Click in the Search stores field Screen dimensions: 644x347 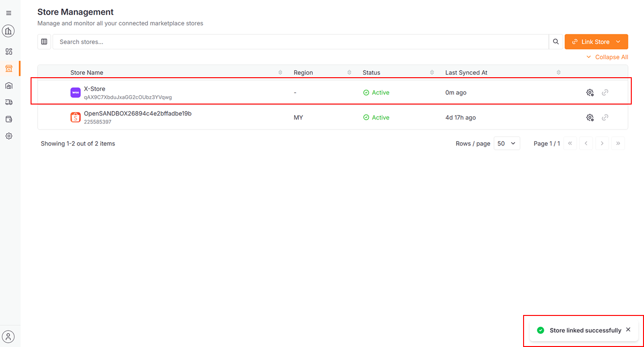tap(300, 42)
